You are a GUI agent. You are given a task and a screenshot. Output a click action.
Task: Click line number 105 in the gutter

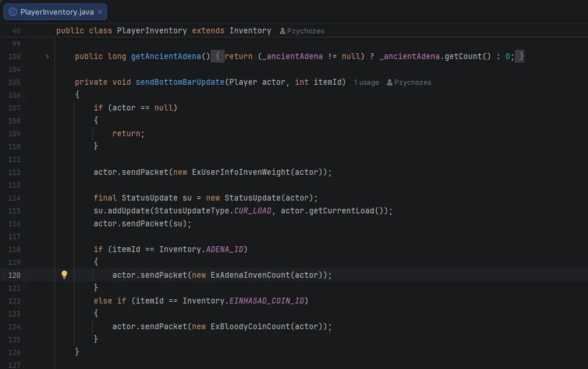click(x=14, y=82)
